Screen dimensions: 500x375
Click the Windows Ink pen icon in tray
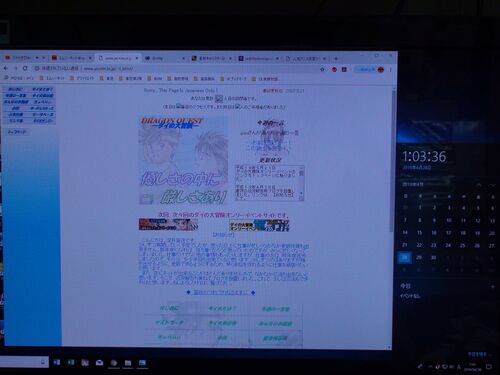coord(420,366)
